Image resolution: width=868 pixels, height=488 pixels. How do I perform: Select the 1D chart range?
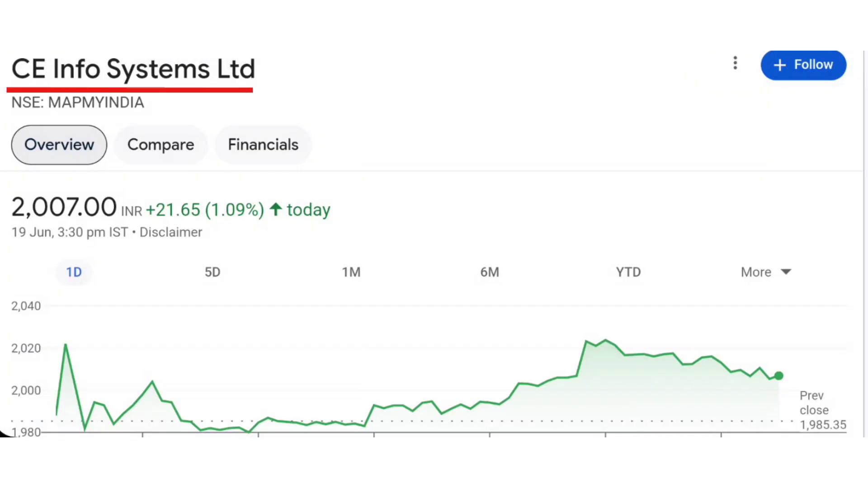click(x=74, y=272)
